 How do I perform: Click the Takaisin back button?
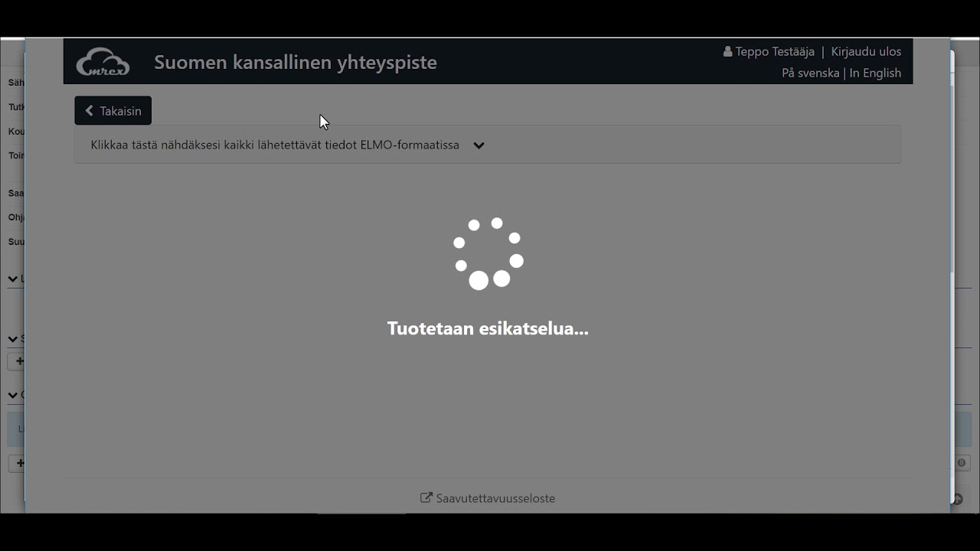113,111
